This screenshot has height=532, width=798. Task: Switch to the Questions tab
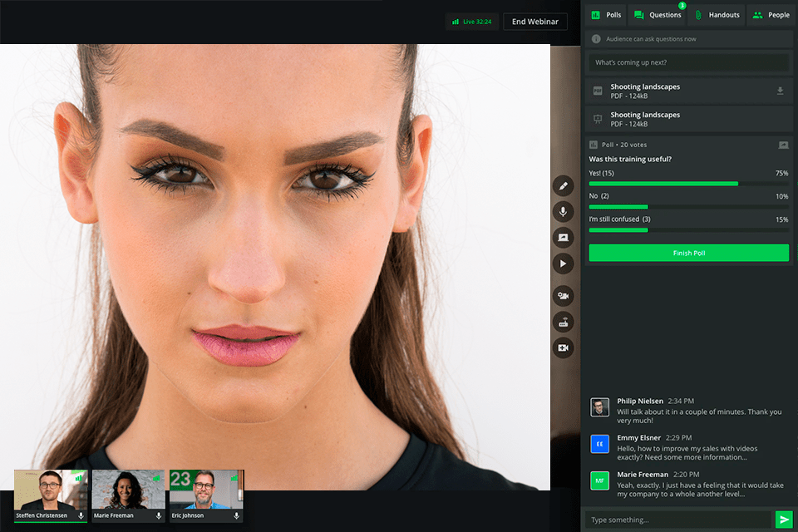(658, 14)
